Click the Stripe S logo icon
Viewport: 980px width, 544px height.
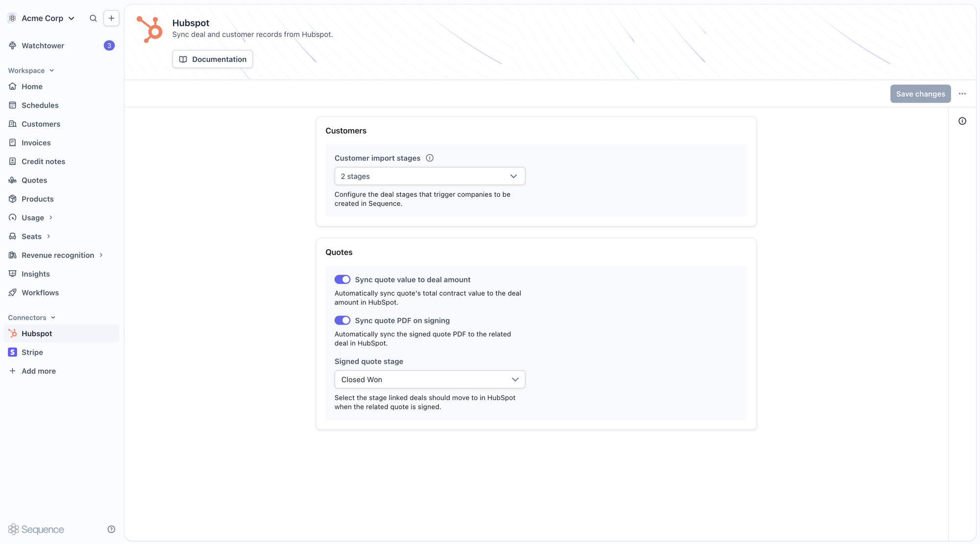(x=13, y=352)
